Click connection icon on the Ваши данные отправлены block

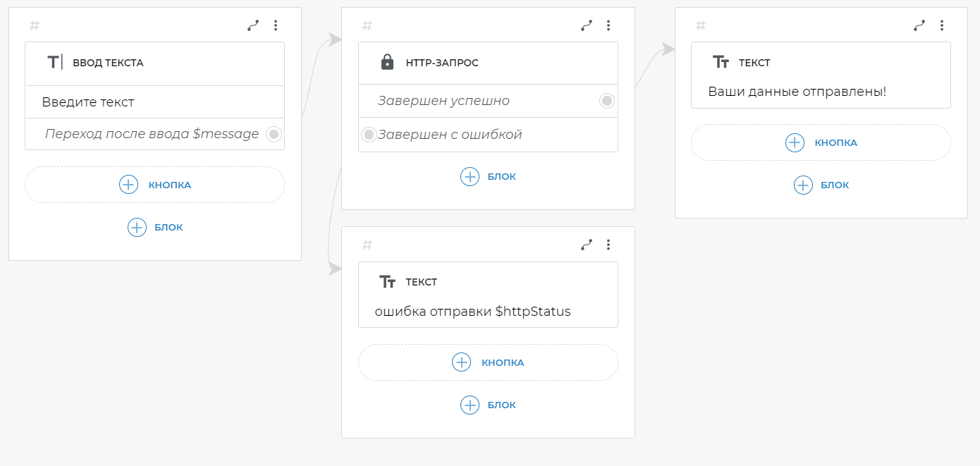[919, 25]
